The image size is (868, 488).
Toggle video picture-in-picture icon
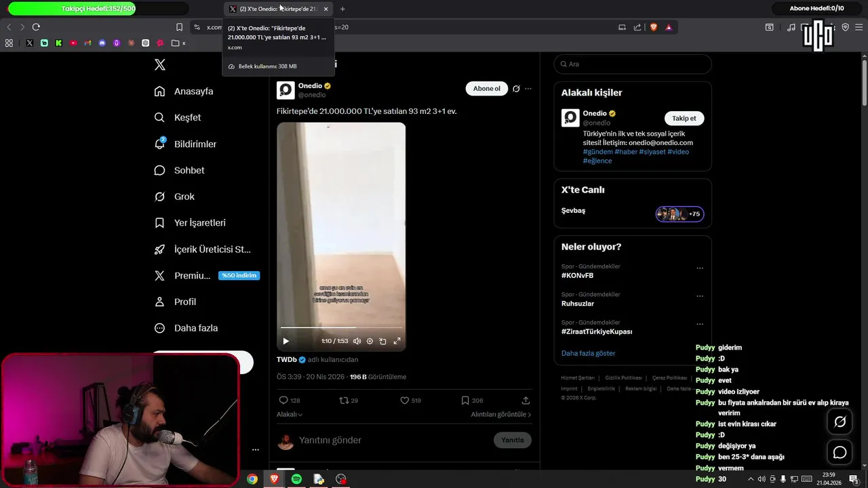coord(382,341)
